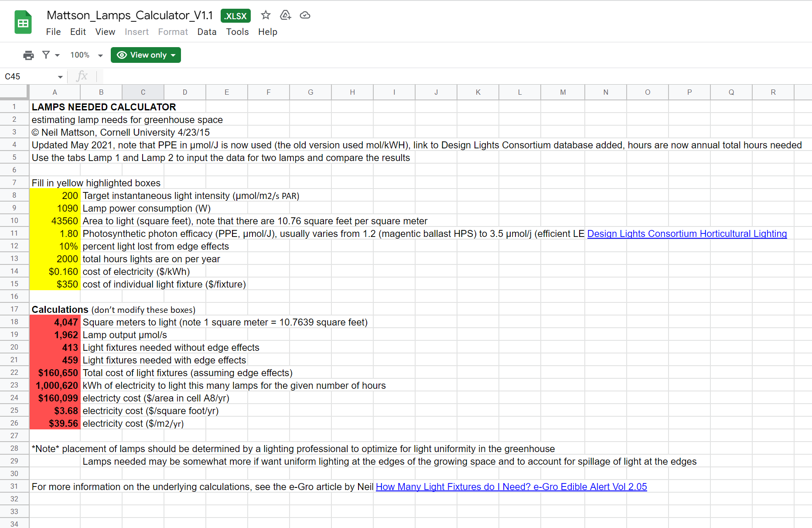
Task: Select the yellow cell showing 1.80 PPE
Action: click(55, 233)
